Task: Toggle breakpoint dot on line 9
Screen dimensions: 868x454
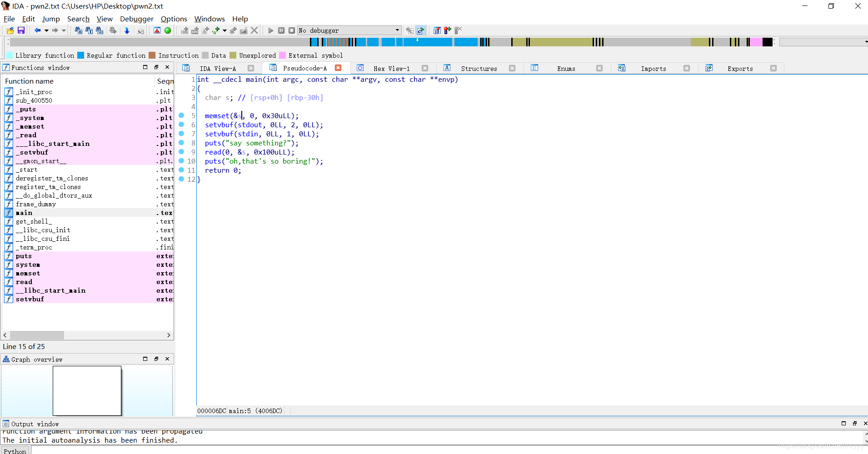Action: point(181,152)
